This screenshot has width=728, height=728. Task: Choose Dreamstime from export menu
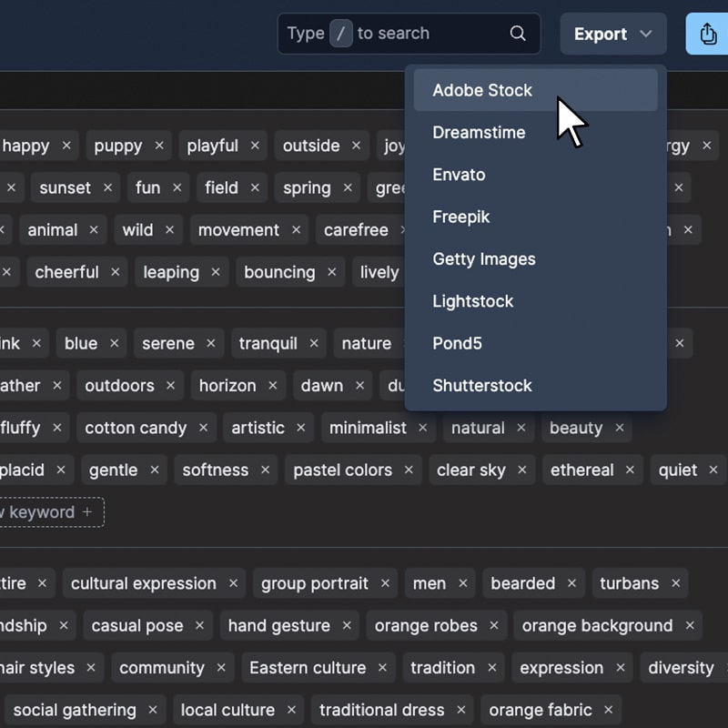pyautogui.click(x=535, y=132)
